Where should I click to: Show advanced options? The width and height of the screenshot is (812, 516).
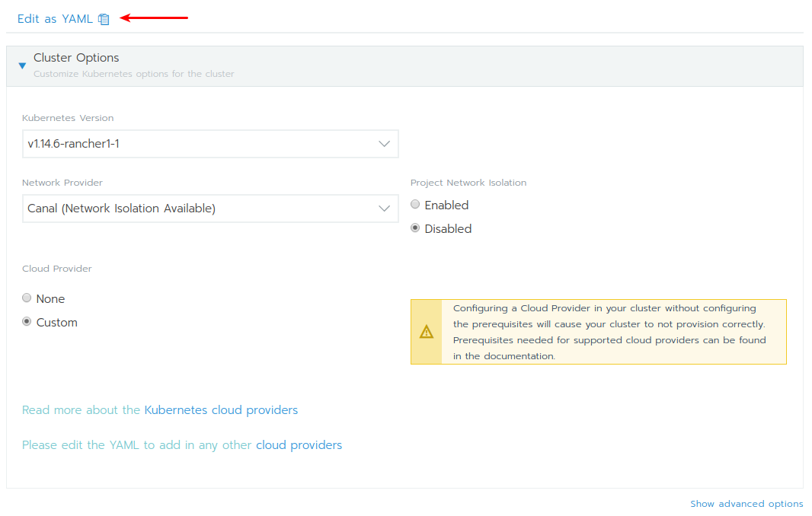coord(746,504)
